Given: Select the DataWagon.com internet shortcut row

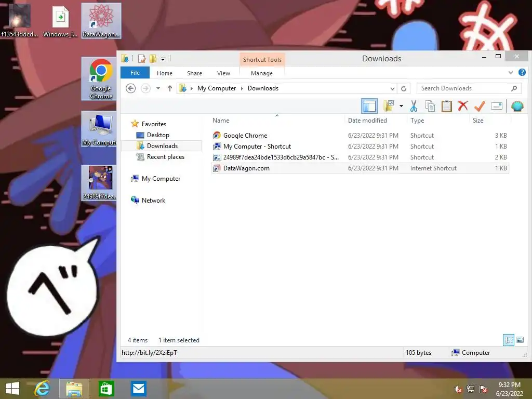Looking at the screenshot, I should tap(360, 168).
